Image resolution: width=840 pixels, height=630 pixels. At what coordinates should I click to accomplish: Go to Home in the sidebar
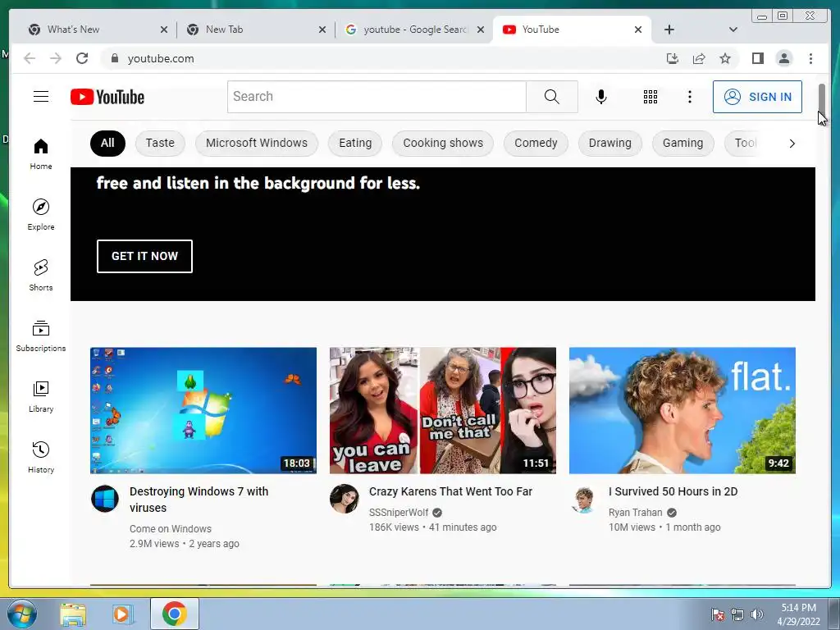41,154
